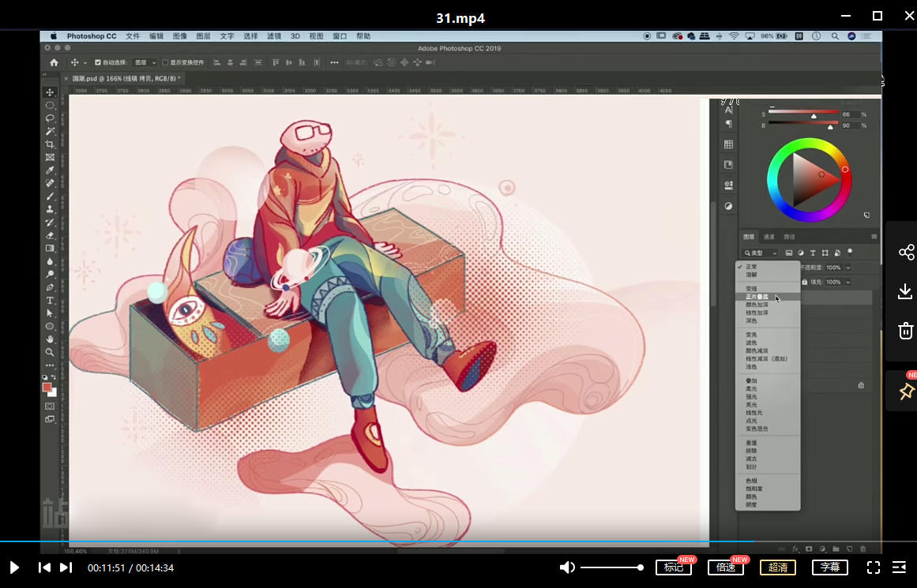This screenshot has height=588, width=917.
Task: Activate the Zoom magnifier tool
Action: pyautogui.click(x=50, y=352)
